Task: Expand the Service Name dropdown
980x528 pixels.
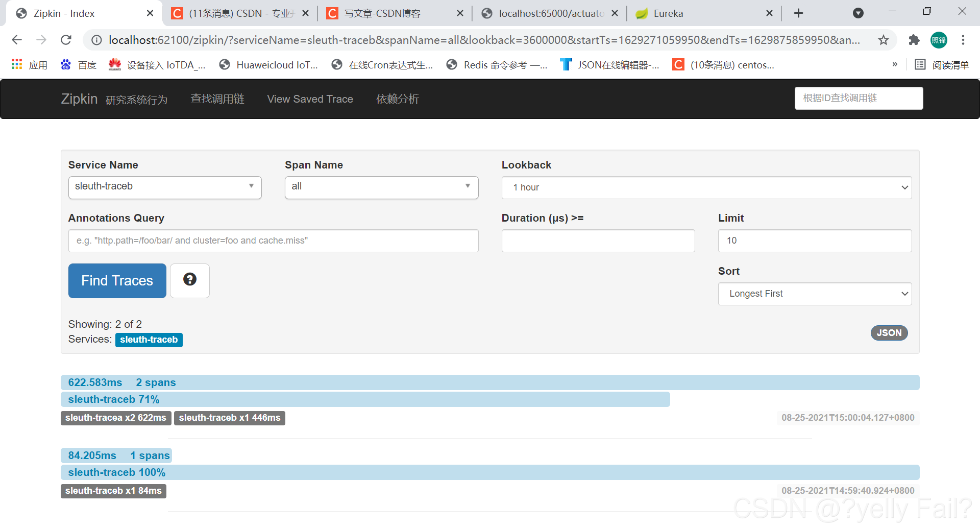Action: tap(165, 187)
